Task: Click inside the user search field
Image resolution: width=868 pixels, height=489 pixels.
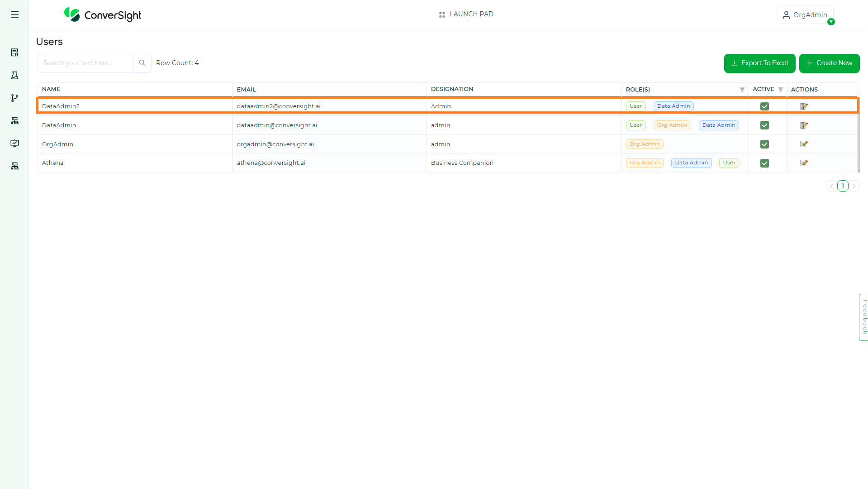Action: tap(85, 63)
